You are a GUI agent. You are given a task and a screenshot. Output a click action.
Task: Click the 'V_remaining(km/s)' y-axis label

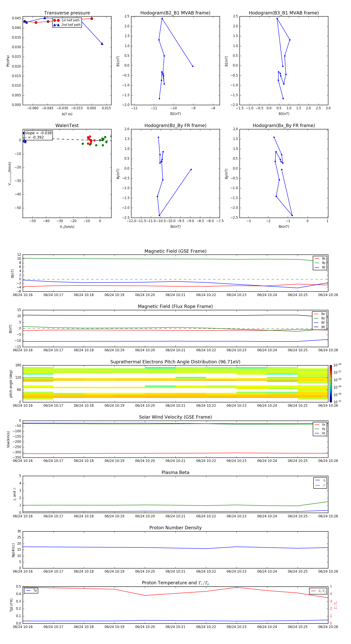[x=10, y=173]
